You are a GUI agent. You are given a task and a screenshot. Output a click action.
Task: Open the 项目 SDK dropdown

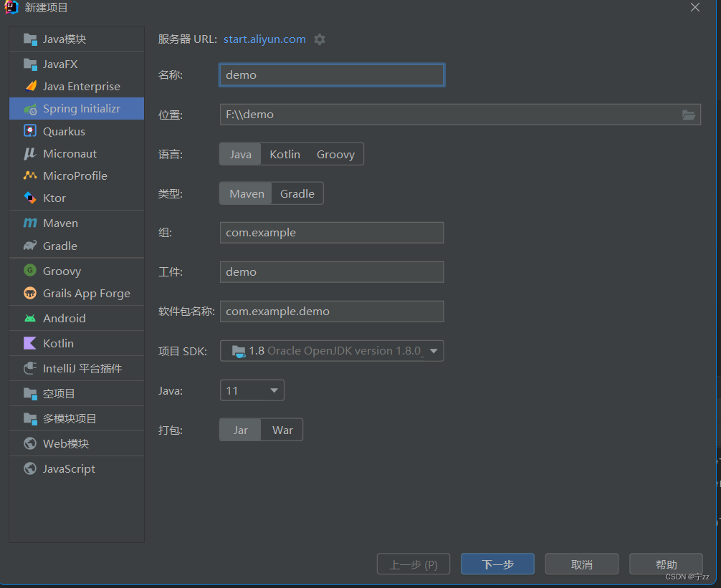click(332, 351)
